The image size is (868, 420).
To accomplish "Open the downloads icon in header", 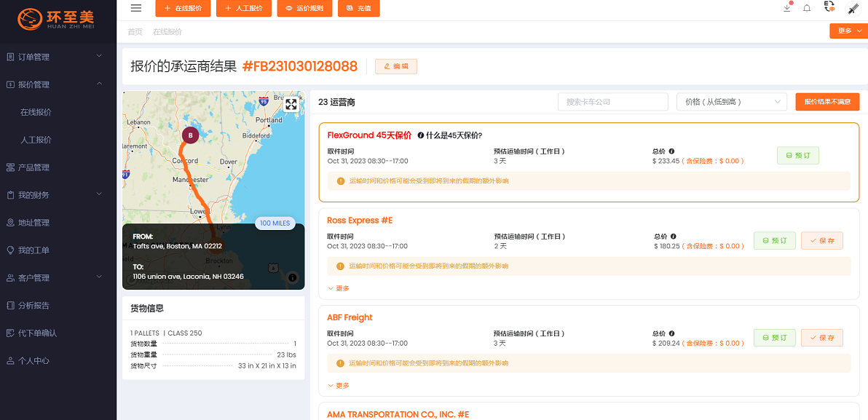I will pos(787,8).
